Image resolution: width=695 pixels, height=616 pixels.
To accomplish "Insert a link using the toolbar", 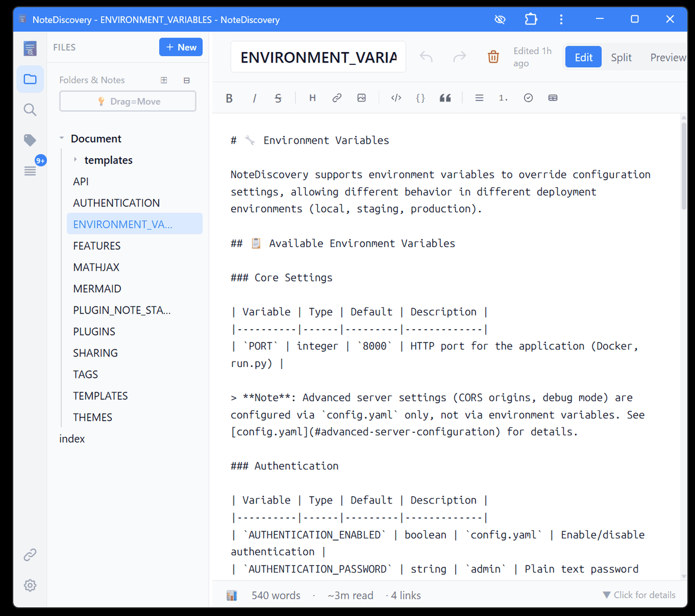I will (336, 98).
